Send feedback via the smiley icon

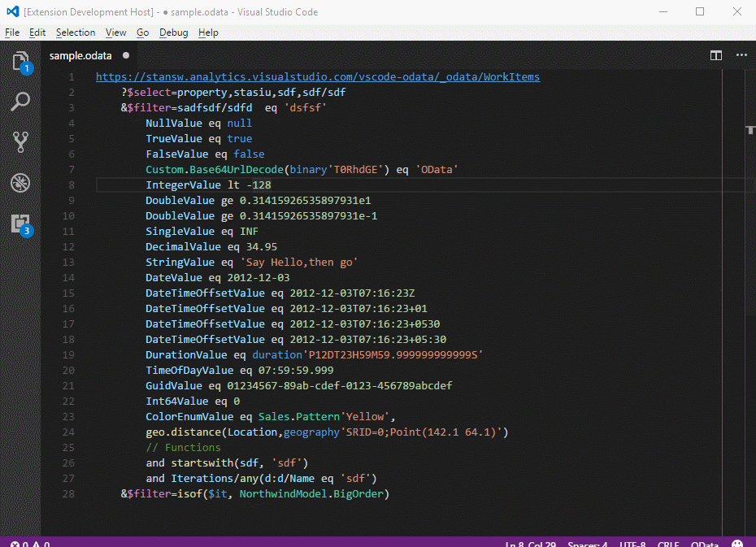click(736, 541)
